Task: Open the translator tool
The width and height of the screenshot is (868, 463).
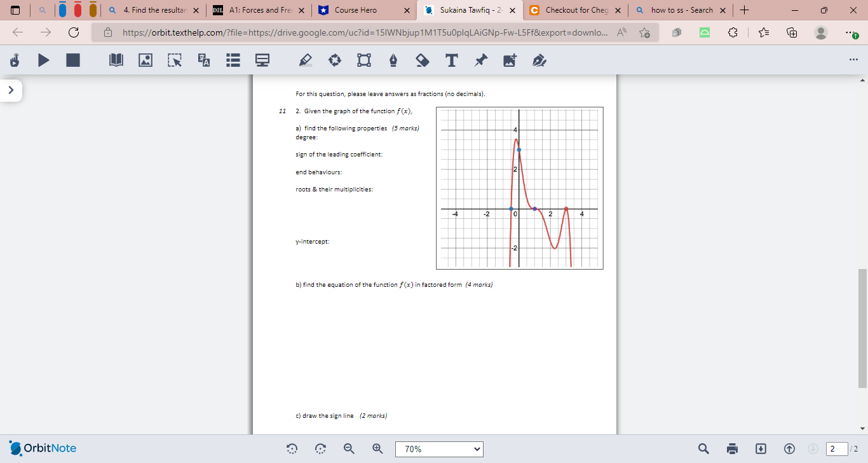Action: pos(204,60)
